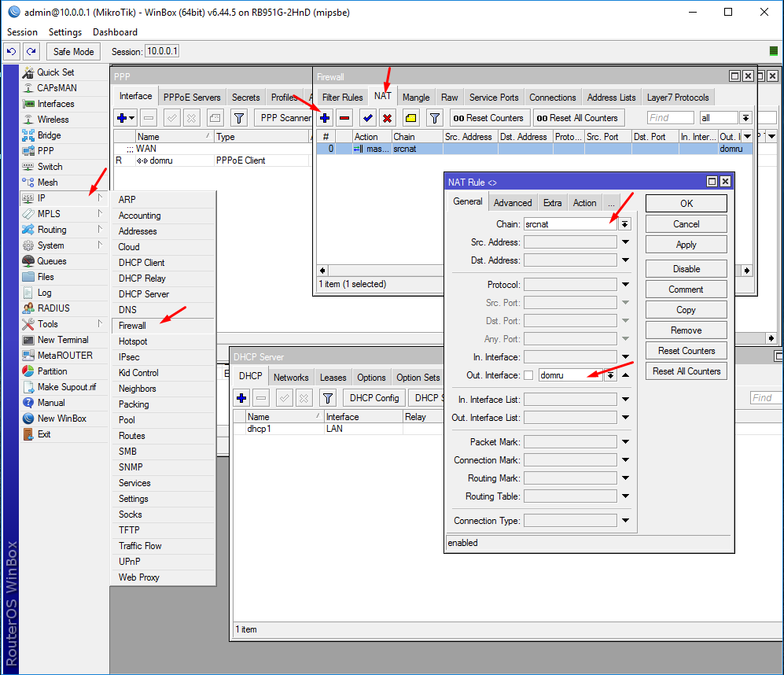
Task: Open Partition in the sidebar
Action: click(52, 371)
